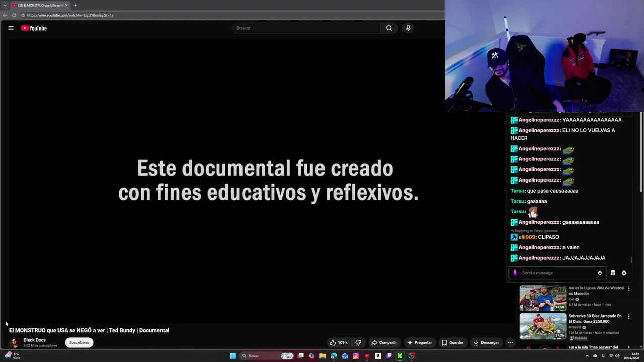
Task: Open the chat shop icon
Action: [613, 273]
